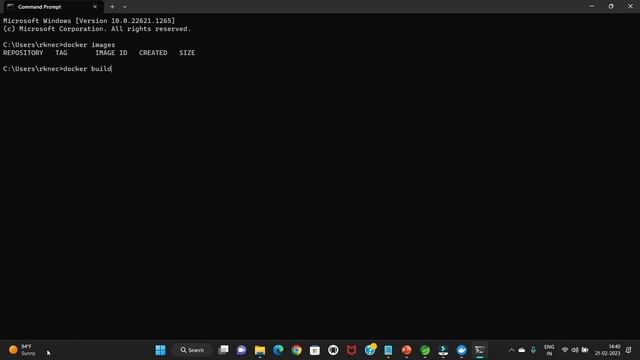
Task: Click the Microsoft Windows version line
Action: (x=89, y=20)
